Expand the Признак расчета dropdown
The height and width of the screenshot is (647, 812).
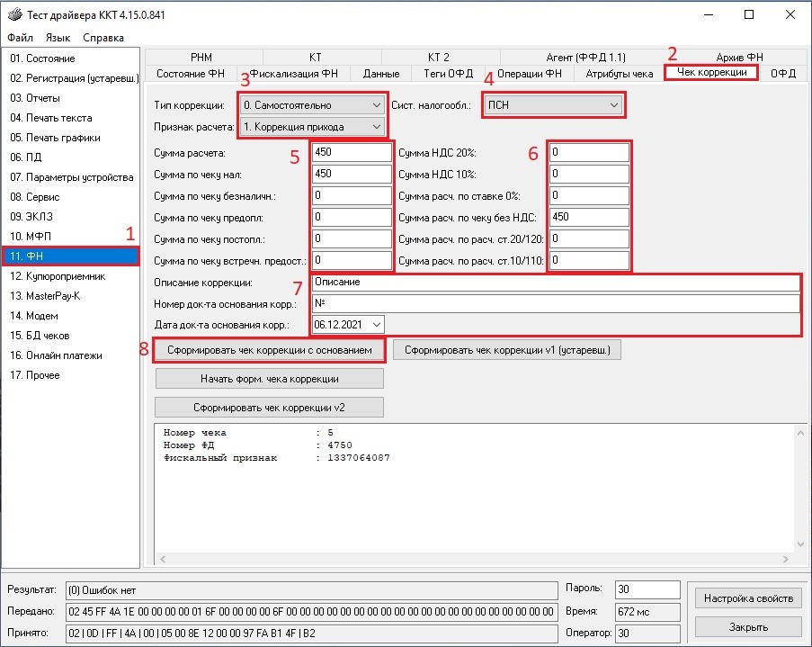click(375, 127)
